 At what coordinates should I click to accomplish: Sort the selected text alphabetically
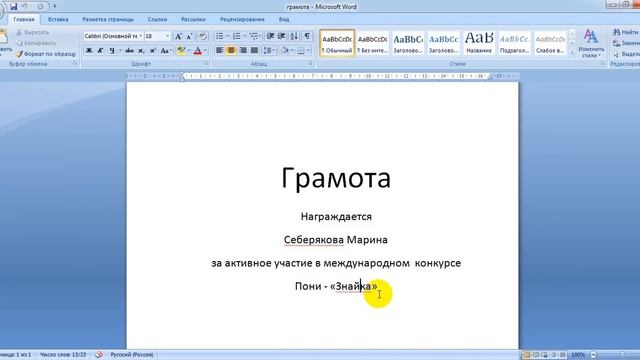point(294,37)
